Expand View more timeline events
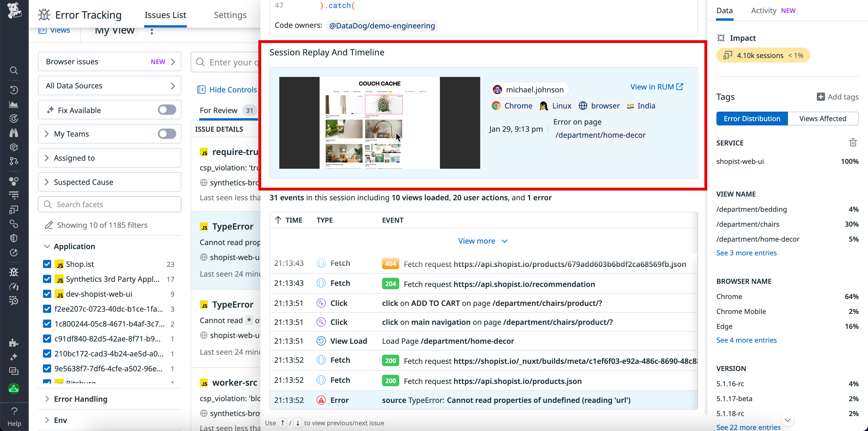This screenshot has height=431, width=868. pyautogui.click(x=483, y=241)
